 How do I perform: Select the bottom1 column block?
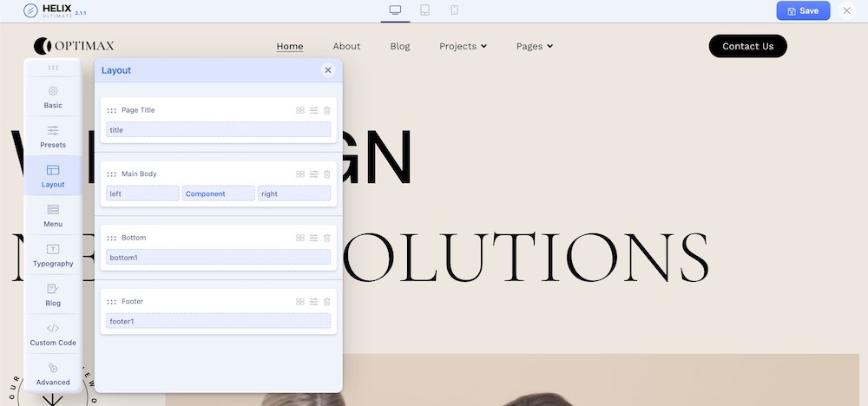(218, 258)
